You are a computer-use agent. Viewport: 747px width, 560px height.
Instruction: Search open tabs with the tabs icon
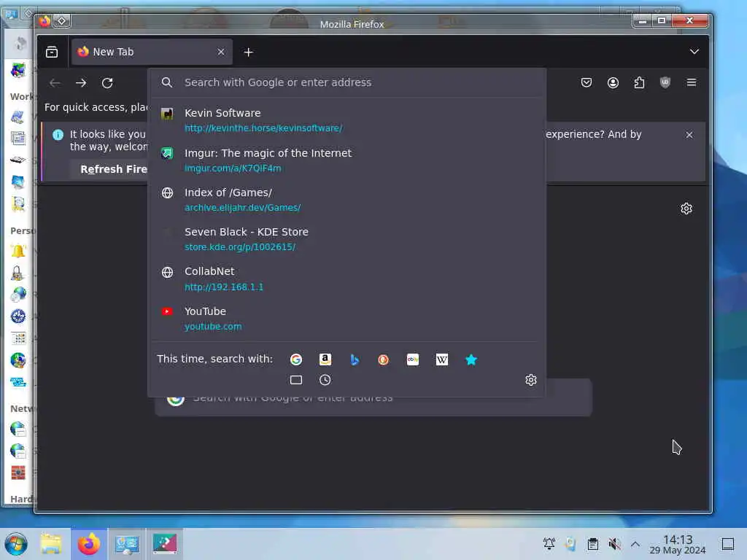point(296,380)
